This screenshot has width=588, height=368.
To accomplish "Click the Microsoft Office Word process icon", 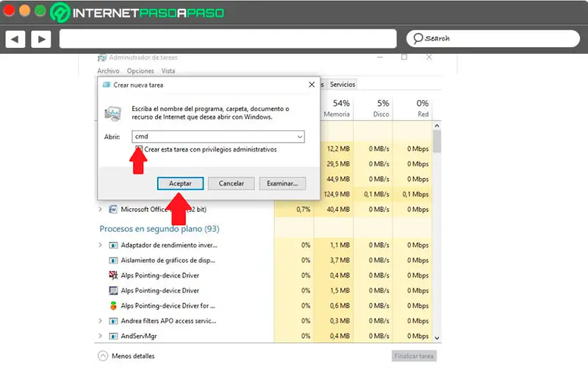I will click(113, 209).
